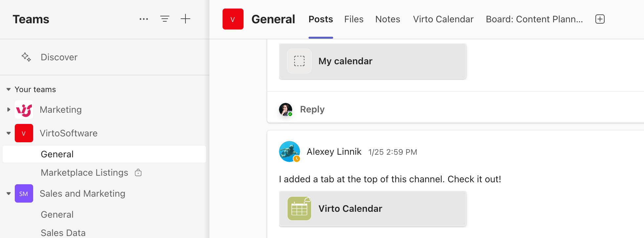The width and height of the screenshot is (644, 238).
Task: Open the Notes tab
Action: point(388,19)
